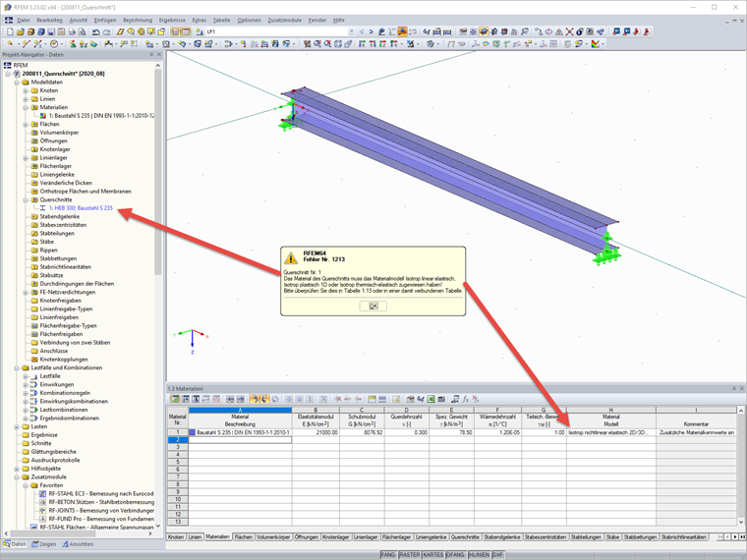Redo the last action
Viewport: 747px width, 560px height.
tap(107, 31)
